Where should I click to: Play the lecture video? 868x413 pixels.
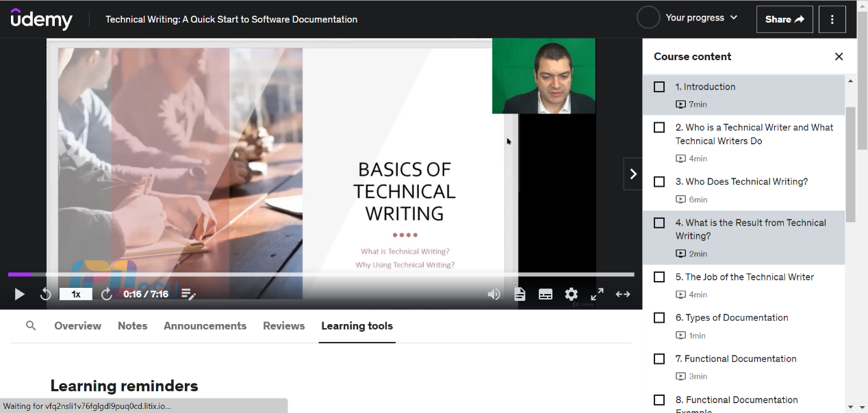[20, 294]
